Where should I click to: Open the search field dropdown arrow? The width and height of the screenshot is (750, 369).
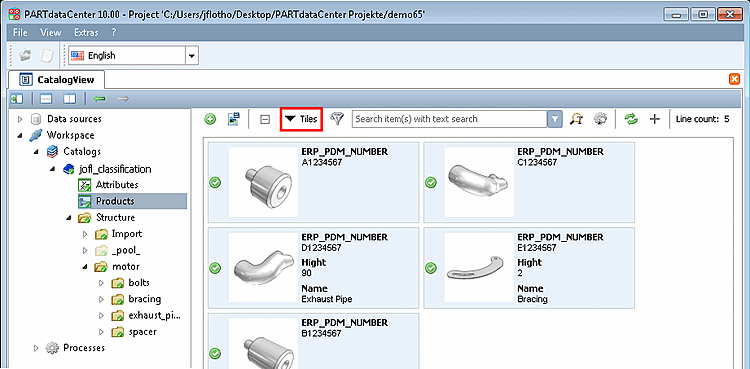click(x=554, y=119)
